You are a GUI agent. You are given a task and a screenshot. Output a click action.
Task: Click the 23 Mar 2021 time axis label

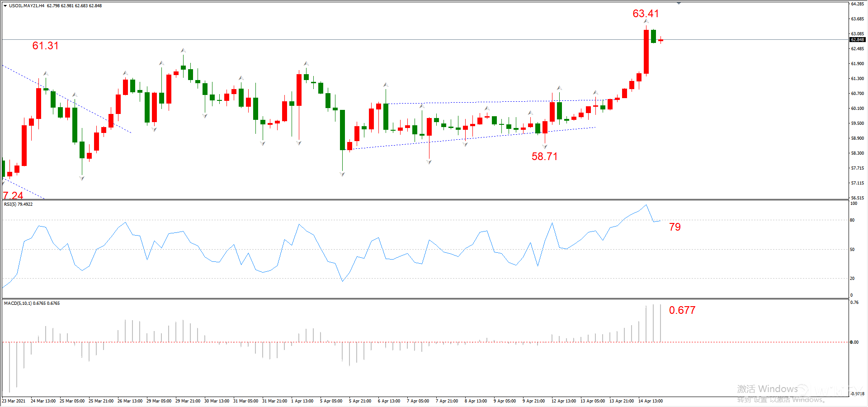click(14, 401)
